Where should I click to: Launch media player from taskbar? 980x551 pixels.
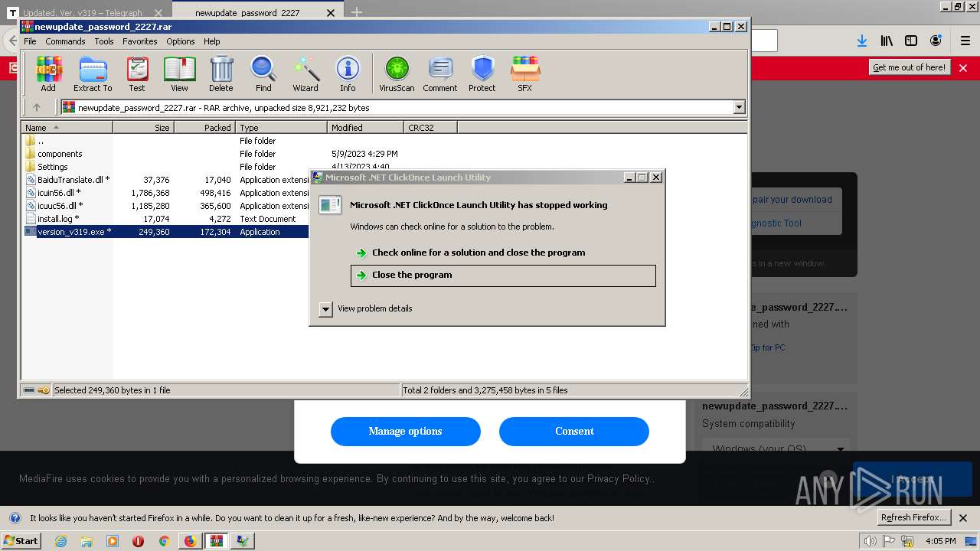pyautogui.click(x=113, y=541)
